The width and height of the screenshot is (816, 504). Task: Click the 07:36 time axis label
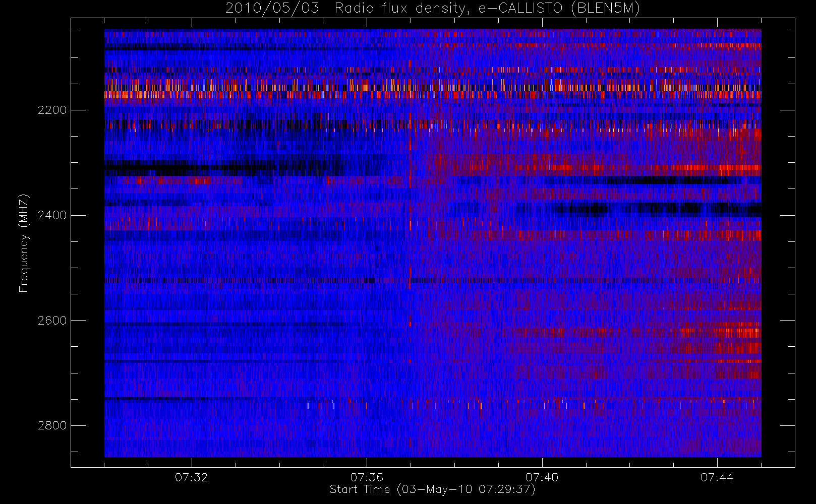(x=367, y=477)
